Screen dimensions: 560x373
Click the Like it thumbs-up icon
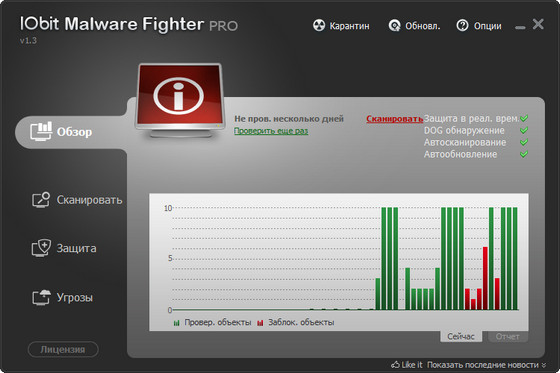pyautogui.click(x=395, y=364)
